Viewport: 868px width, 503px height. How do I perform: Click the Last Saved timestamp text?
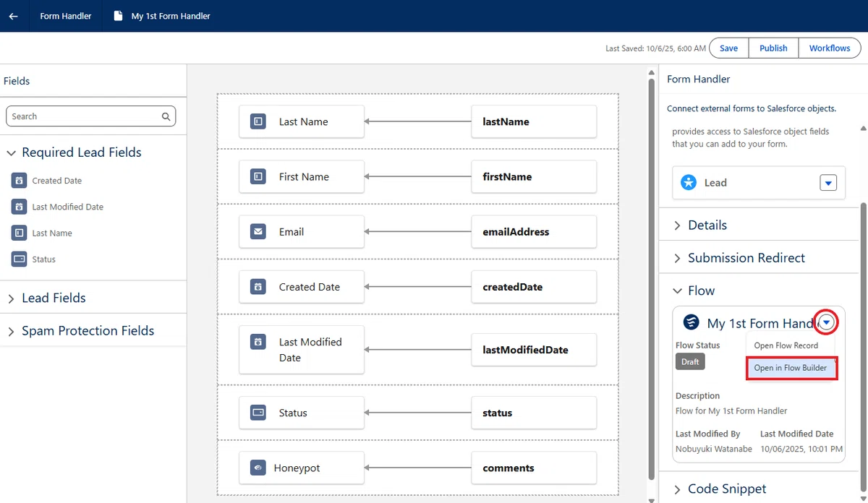coord(655,48)
